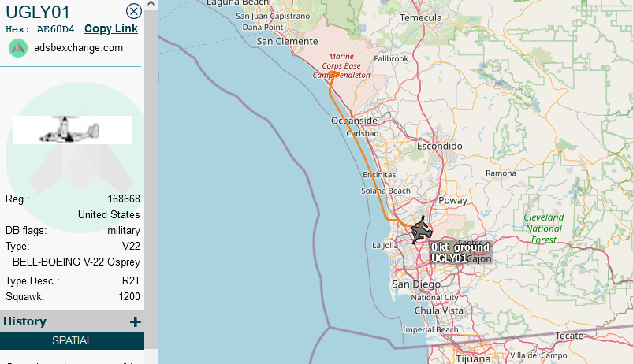Click the Imperial Beach label on the map
The height and width of the screenshot is (364, 633).
(430, 329)
